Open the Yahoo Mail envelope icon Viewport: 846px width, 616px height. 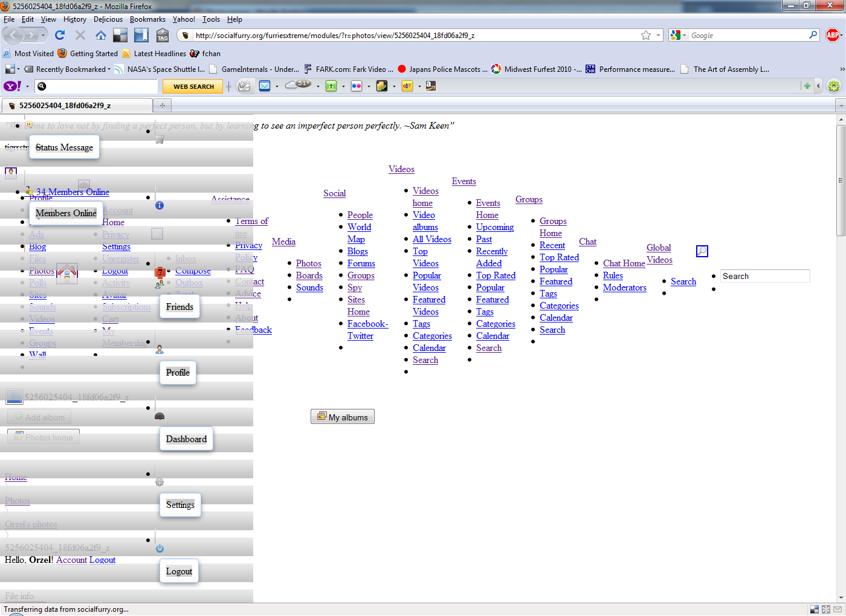coord(265,86)
